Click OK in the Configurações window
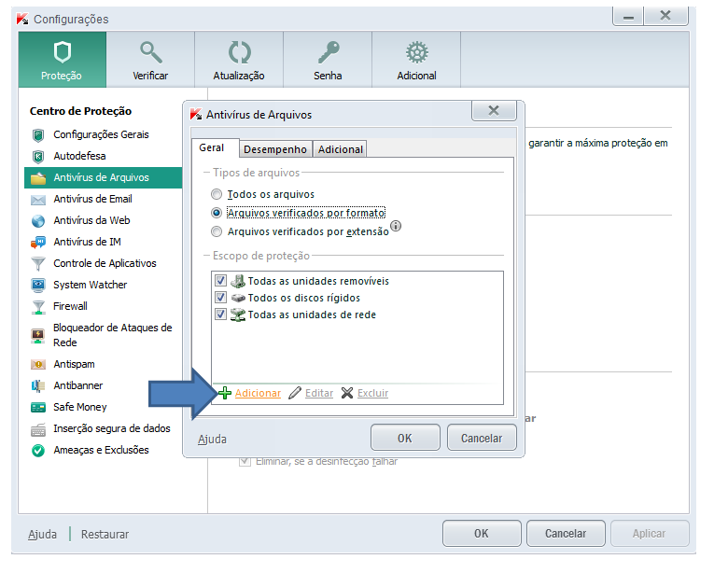728x573 pixels. [482, 534]
